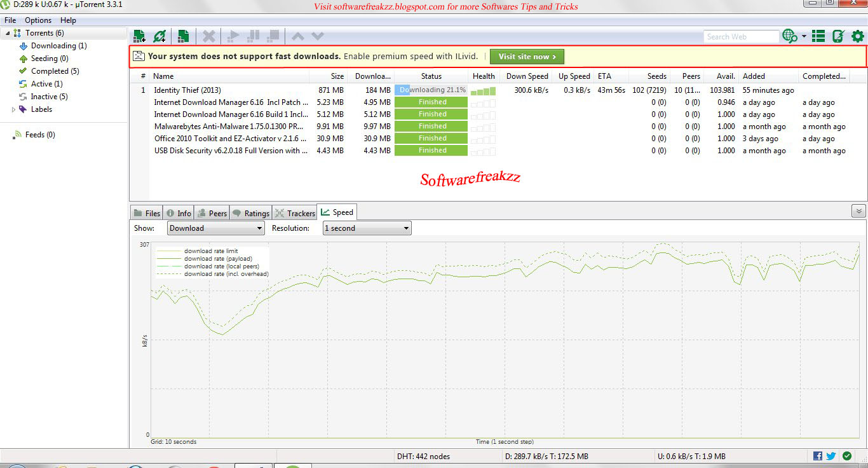868x468 pixels.
Task: Open the Resolution 1 second dropdown
Action: pyautogui.click(x=367, y=228)
